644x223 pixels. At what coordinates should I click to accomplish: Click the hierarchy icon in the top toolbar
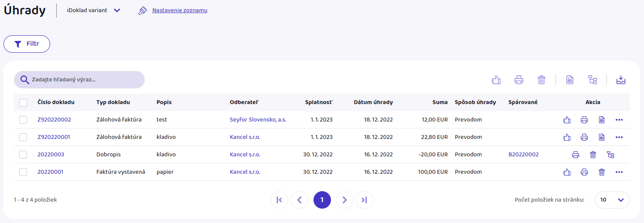pyautogui.click(x=592, y=80)
